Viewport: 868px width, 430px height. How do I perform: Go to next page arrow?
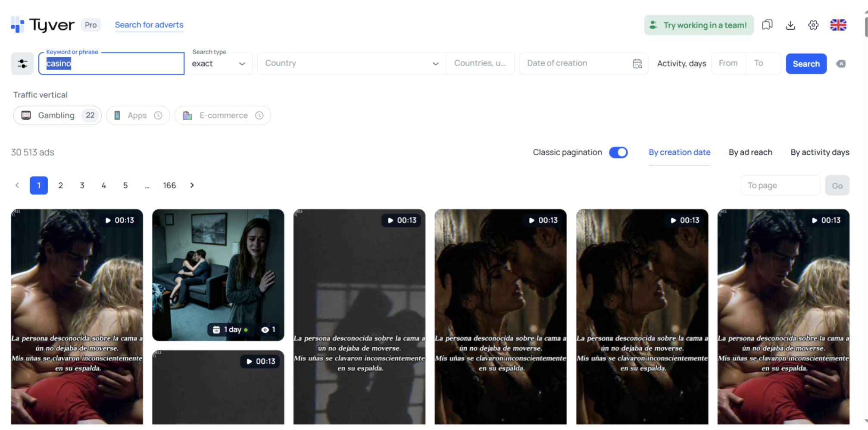192,185
